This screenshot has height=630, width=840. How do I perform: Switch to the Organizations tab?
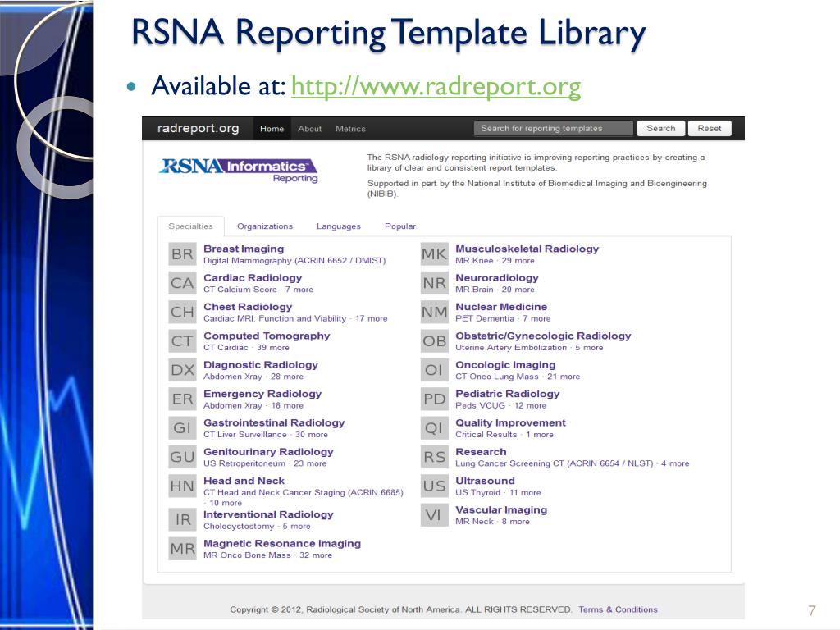[265, 226]
